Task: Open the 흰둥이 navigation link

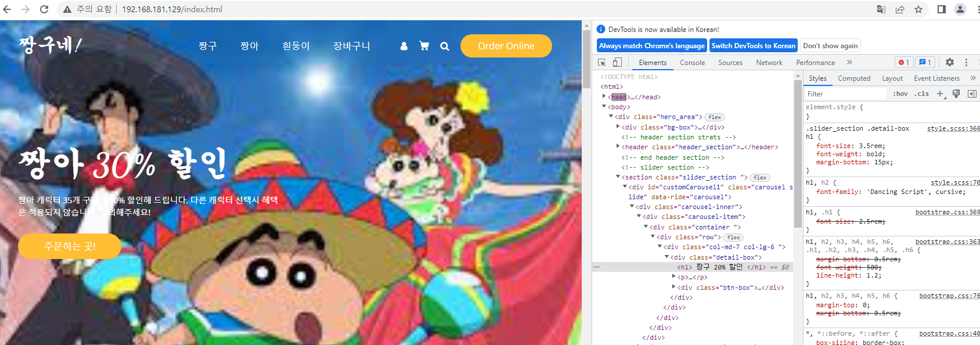Action: (296, 46)
